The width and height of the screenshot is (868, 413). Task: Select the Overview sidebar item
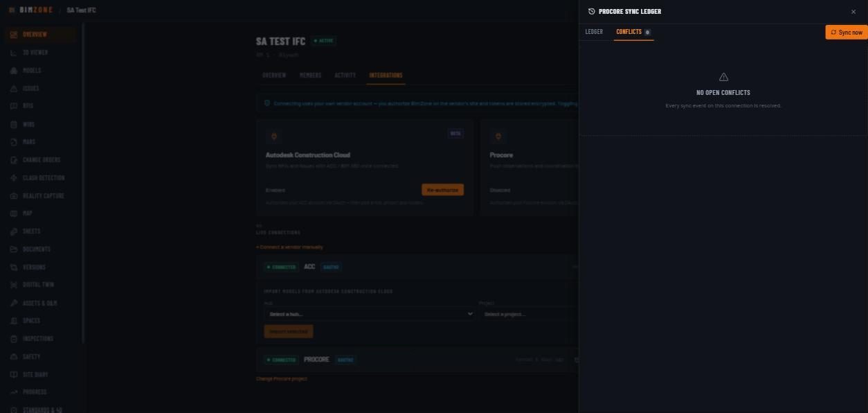click(x=41, y=35)
